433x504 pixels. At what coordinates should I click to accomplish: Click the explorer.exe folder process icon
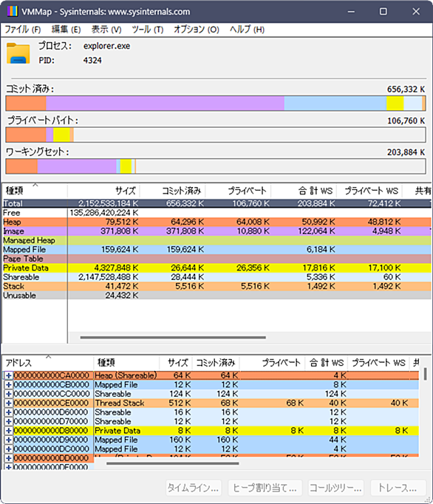coord(18,53)
